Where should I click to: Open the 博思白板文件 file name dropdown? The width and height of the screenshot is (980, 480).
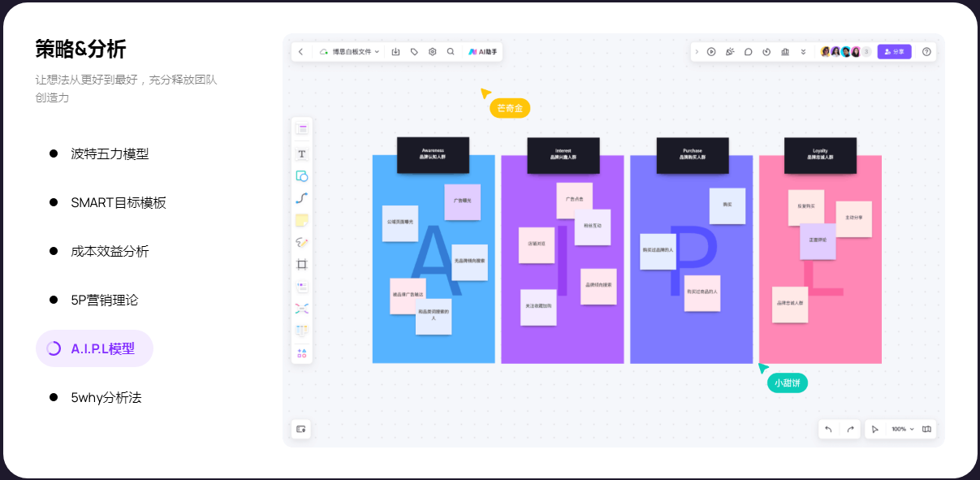pos(351,51)
